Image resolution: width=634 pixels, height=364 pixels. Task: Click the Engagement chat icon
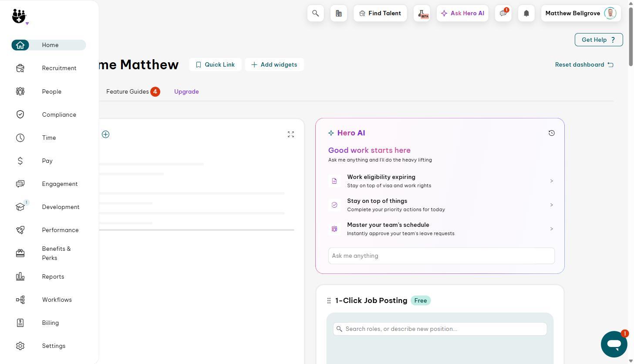pos(20,184)
